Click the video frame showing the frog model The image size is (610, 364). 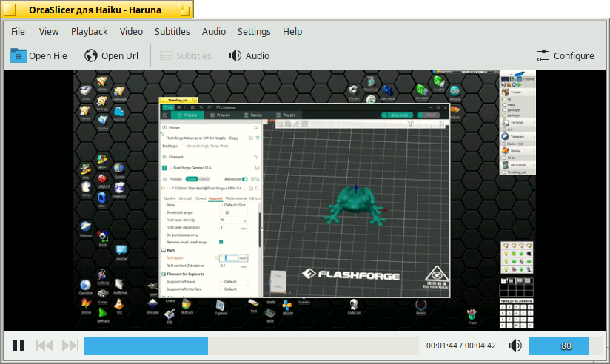pyautogui.click(x=304, y=200)
